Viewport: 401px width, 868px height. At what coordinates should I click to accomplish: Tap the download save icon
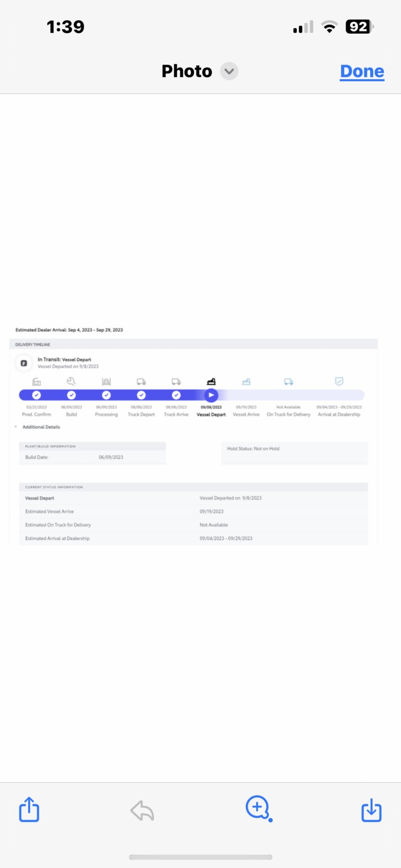(371, 809)
